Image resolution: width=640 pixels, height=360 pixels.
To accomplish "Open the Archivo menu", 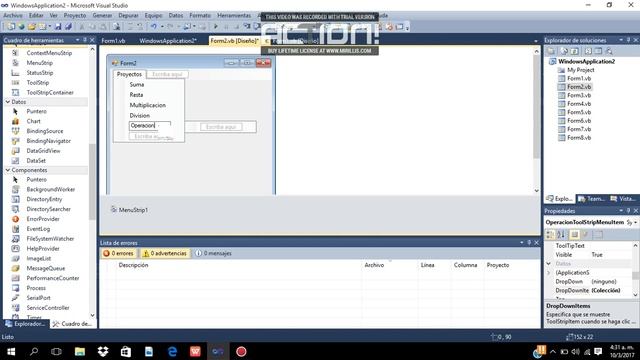I will tap(13, 16).
